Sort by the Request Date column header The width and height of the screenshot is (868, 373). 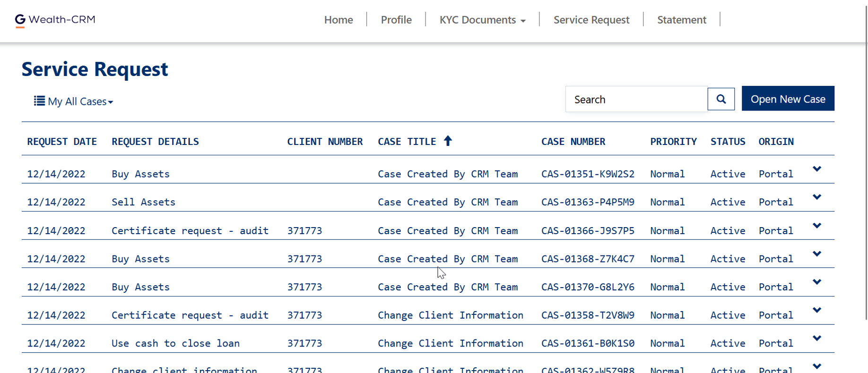pos(62,142)
